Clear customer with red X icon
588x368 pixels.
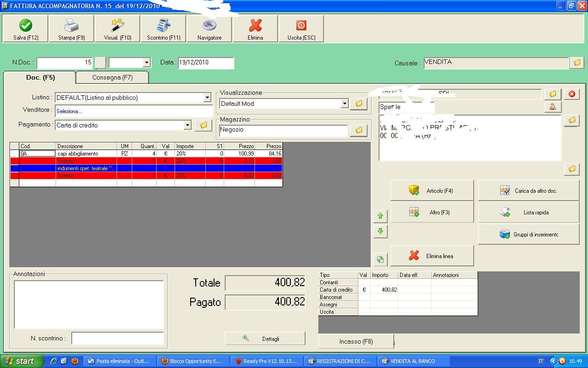[x=572, y=94]
